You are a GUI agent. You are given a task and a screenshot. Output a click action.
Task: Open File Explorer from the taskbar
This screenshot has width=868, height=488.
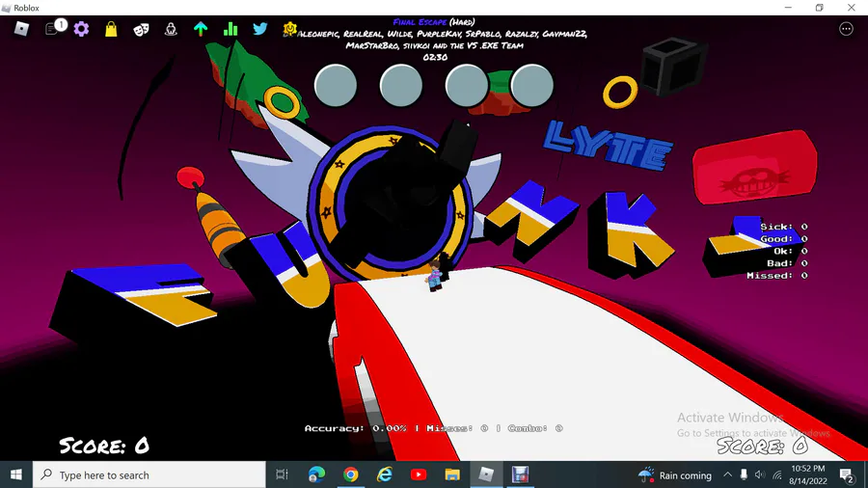coord(452,474)
